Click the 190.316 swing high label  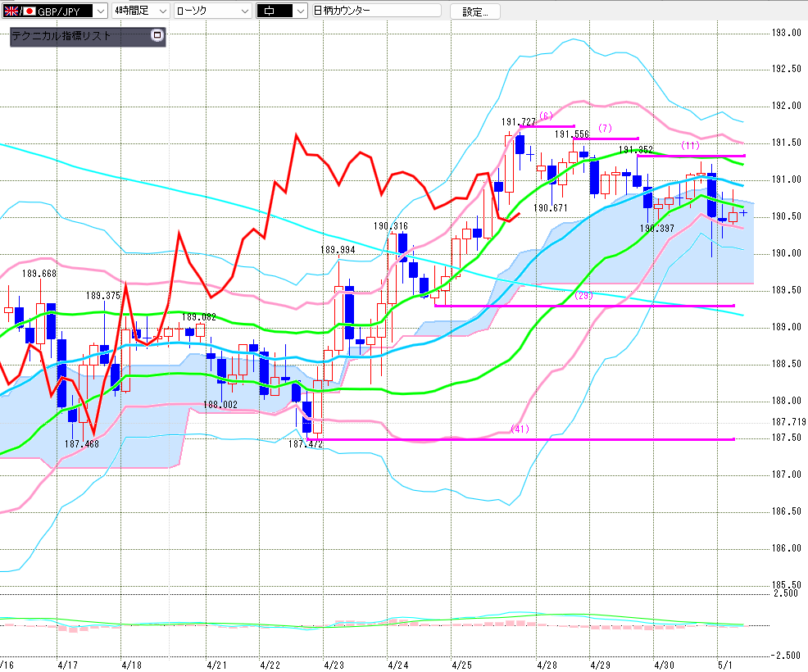click(x=391, y=225)
